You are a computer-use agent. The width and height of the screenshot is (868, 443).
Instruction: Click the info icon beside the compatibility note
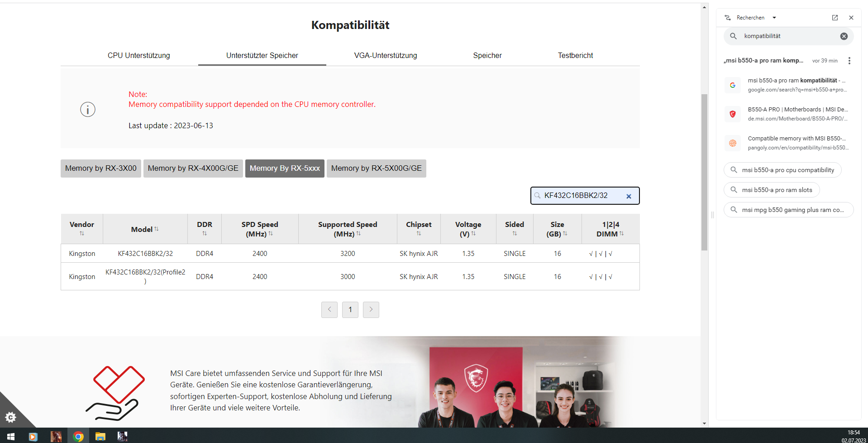click(87, 109)
